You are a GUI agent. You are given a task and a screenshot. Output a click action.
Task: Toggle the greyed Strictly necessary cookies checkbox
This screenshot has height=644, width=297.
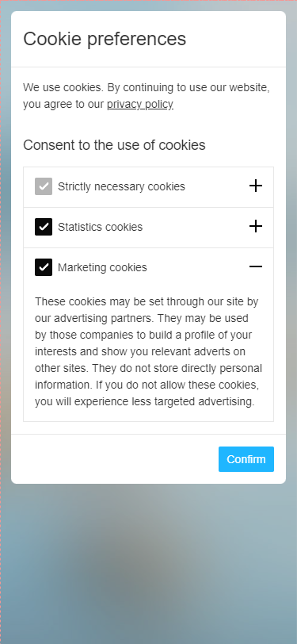[x=44, y=186]
